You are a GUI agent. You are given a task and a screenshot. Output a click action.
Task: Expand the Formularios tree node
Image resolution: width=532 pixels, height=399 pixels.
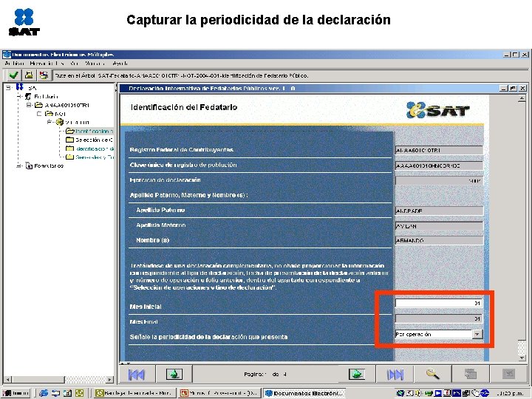pyautogui.click(x=19, y=166)
